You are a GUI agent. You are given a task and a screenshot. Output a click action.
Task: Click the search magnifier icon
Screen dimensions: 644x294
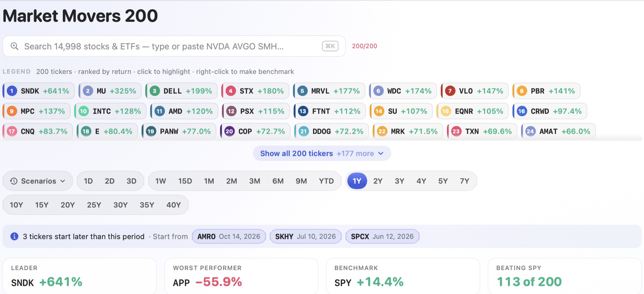point(14,46)
